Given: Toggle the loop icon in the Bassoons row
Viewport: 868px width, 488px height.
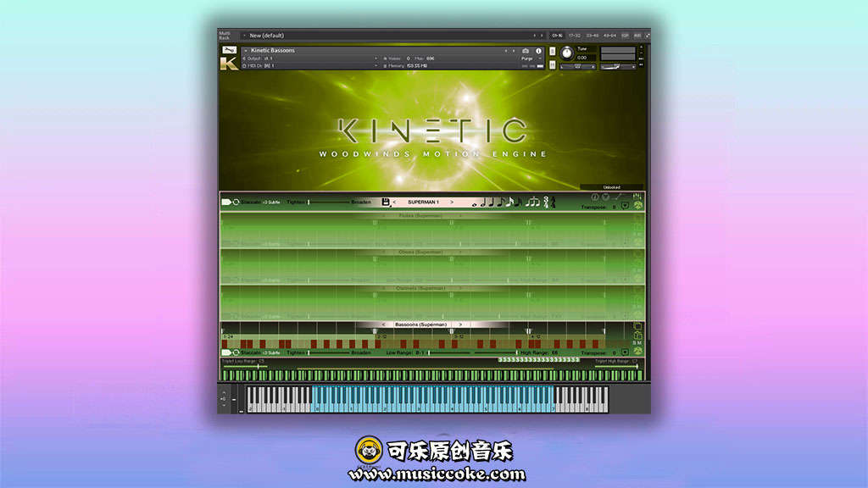Looking at the screenshot, I should click(235, 352).
